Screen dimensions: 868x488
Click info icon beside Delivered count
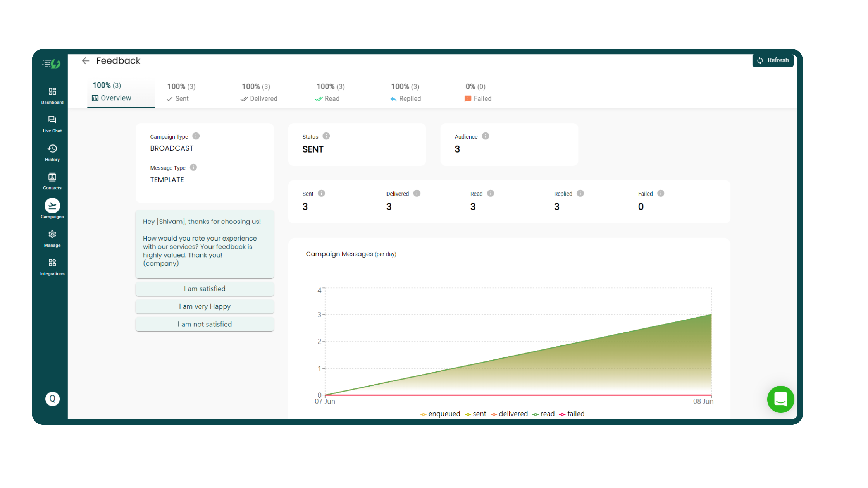click(x=417, y=193)
